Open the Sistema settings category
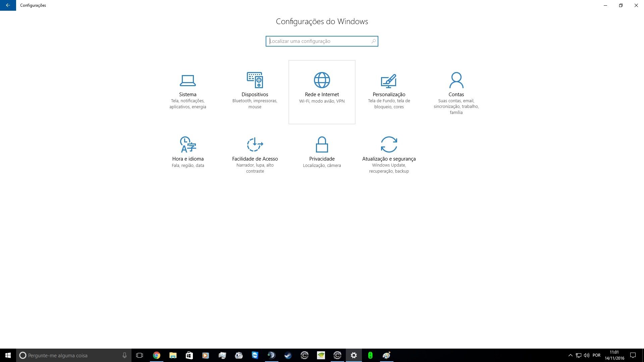Viewport: 644px width, 362px height. 188,92
